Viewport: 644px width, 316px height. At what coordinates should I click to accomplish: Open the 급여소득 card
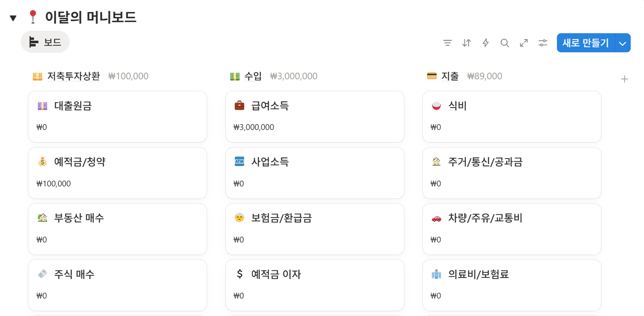[x=315, y=116]
